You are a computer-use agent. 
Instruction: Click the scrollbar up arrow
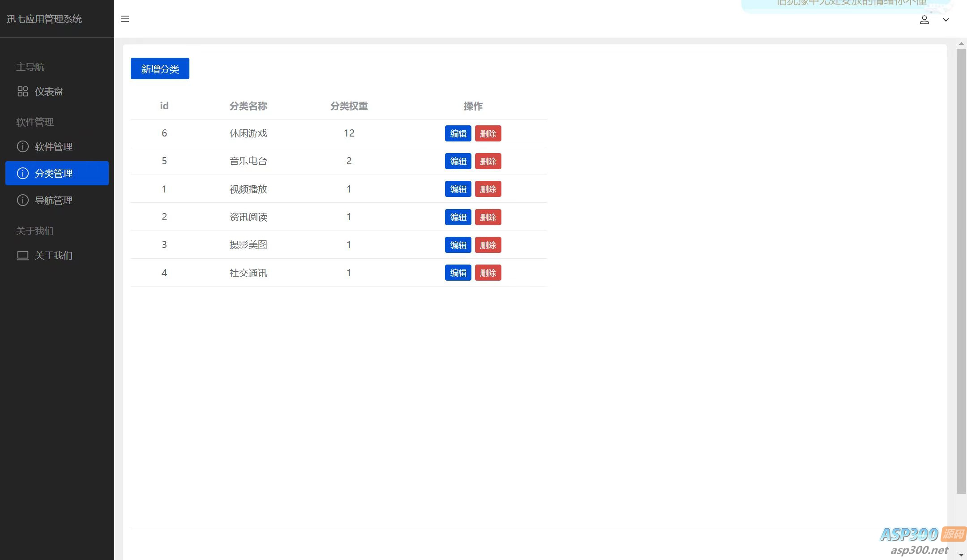961,43
